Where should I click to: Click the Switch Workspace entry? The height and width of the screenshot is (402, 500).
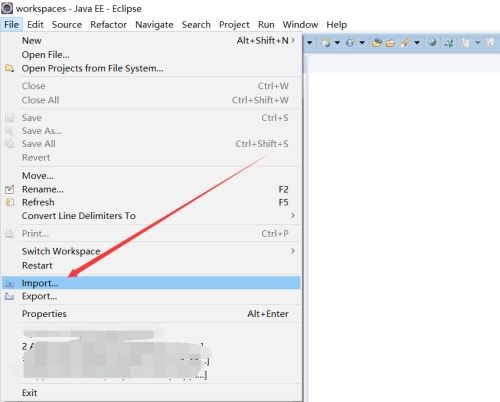click(x=152, y=251)
